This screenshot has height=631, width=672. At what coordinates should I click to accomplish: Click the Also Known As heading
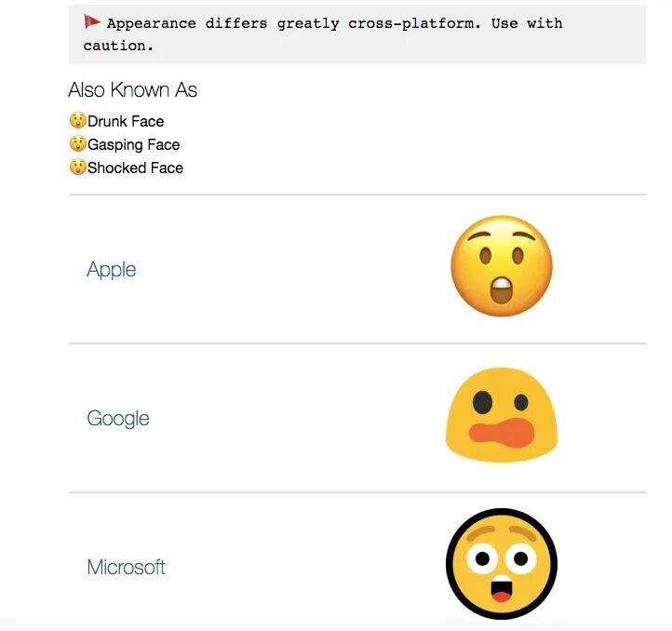tap(132, 90)
